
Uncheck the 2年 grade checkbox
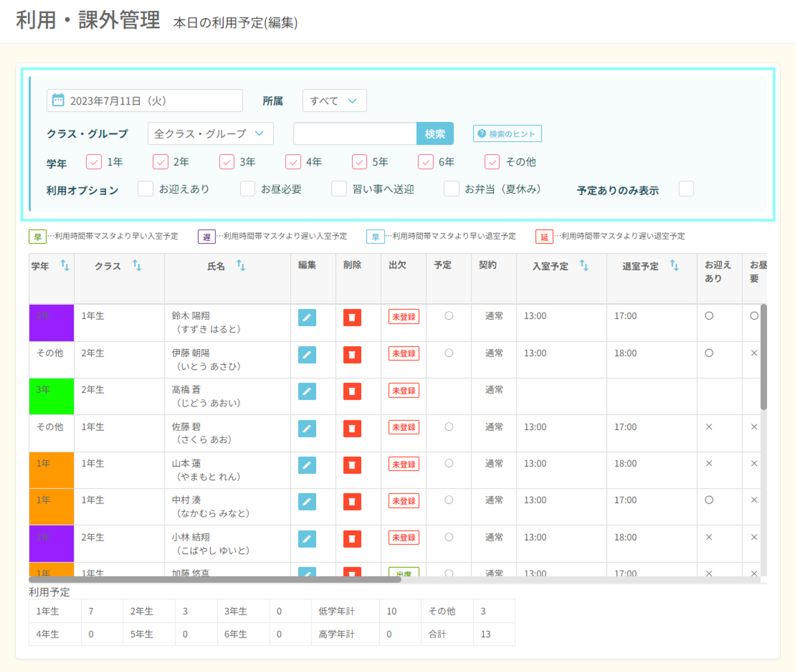click(x=160, y=162)
